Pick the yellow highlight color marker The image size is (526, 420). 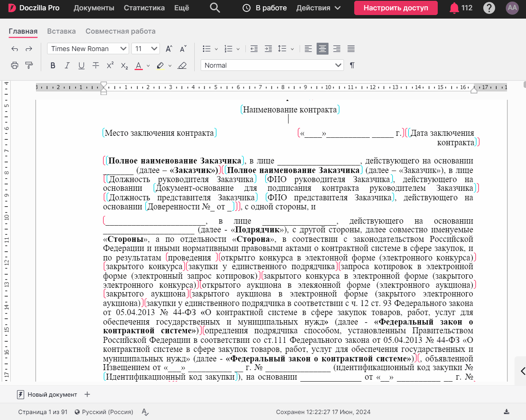coord(160,66)
